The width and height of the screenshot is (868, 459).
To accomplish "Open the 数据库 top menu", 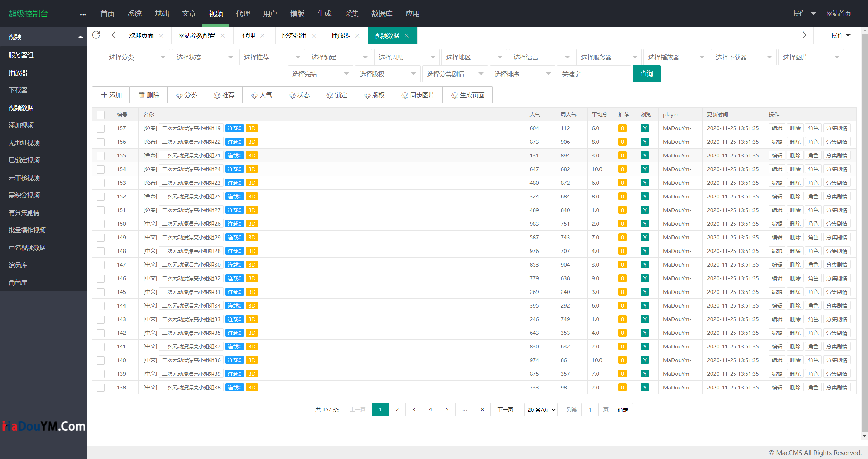I will click(382, 14).
